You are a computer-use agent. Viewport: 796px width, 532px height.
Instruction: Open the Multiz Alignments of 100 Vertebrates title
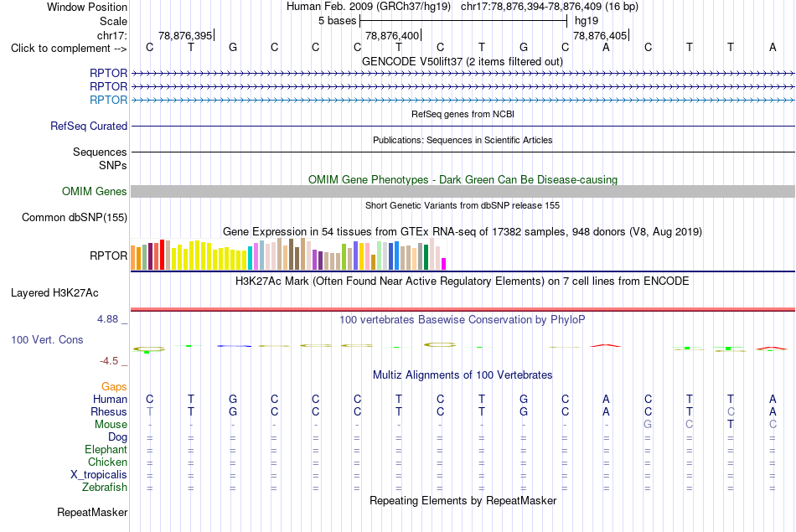tap(463, 375)
